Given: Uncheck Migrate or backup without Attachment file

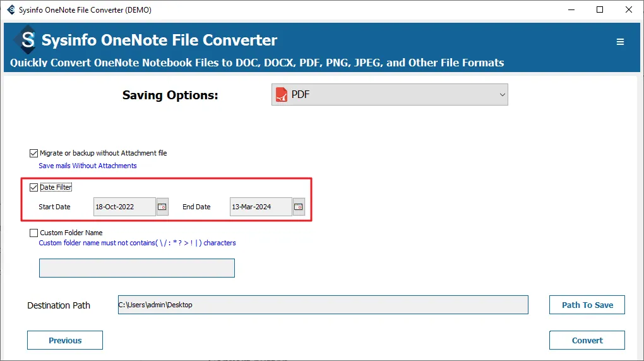Looking at the screenshot, I should coord(33,154).
